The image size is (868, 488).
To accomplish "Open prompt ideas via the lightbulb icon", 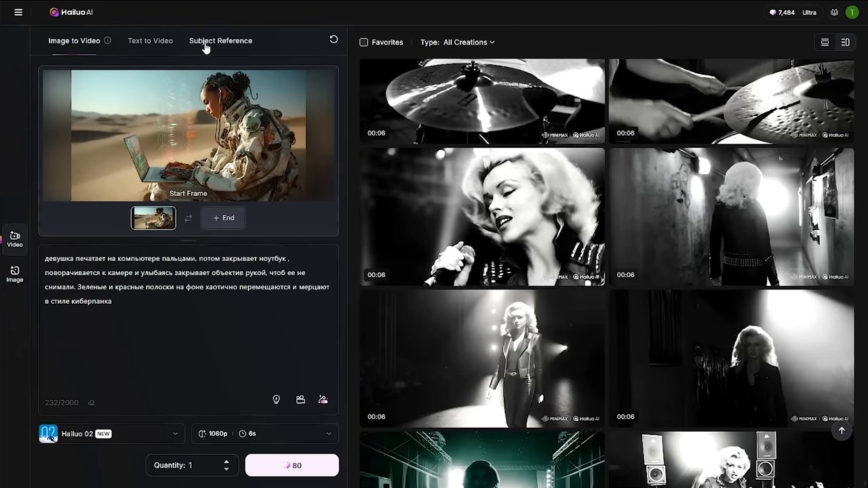I will 276,400.
